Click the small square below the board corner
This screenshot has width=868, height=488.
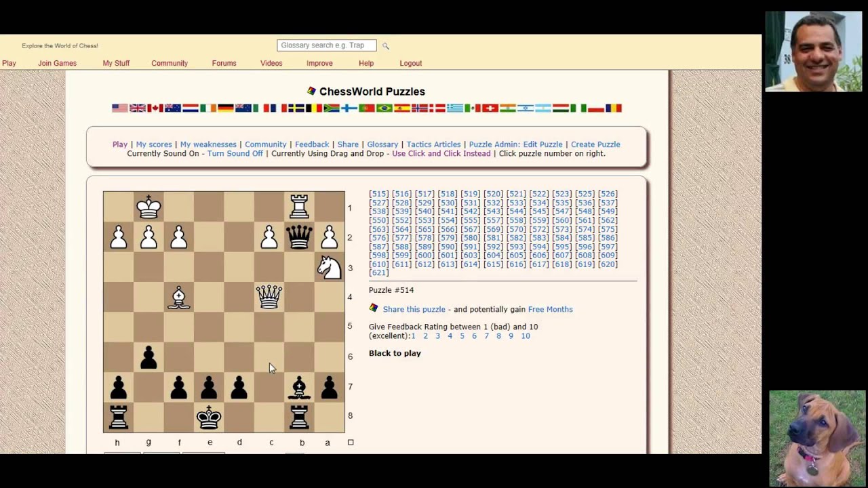tap(351, 442)
